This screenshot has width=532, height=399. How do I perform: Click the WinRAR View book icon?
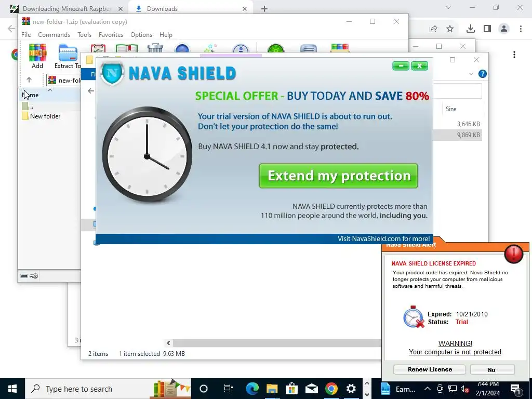pyautogui.click(x=127, y=48)
